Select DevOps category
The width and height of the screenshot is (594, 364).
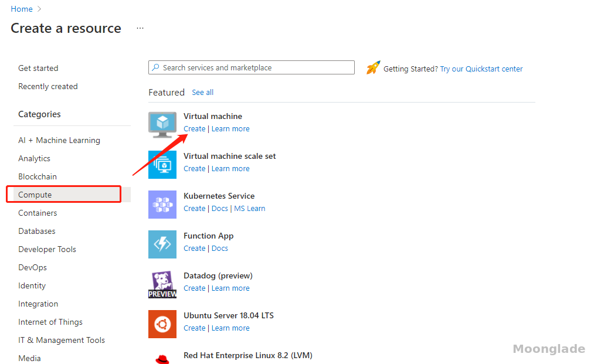[x=33, y=267]
